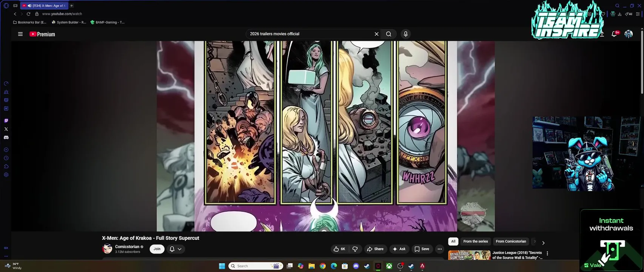This screenshot has width=644, height=272.
Task: Open YouTube notifications bell
Action: (614, 34)
